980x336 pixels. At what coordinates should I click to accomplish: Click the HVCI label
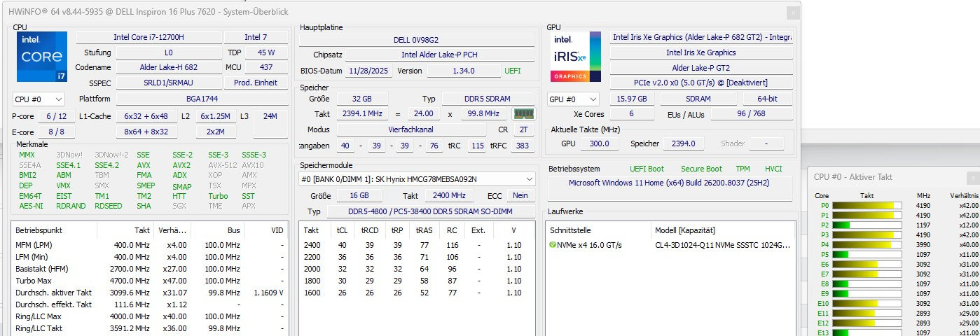(x=773, y=169)
